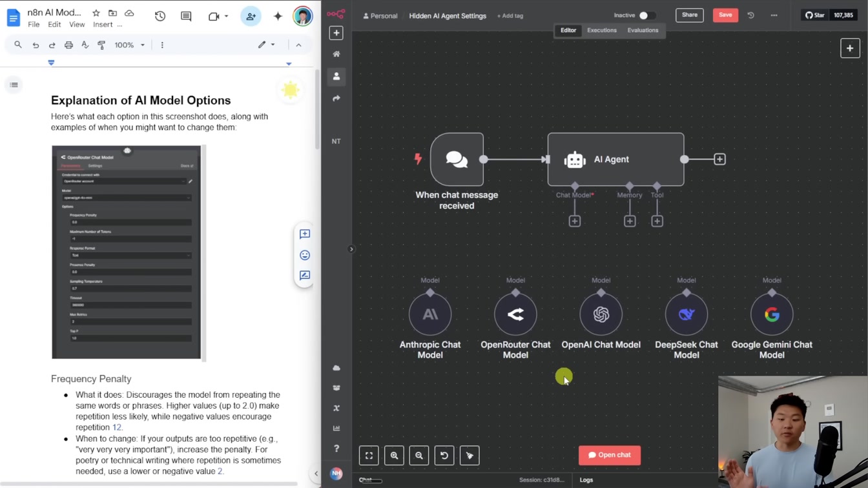Add an emoji reaction via the smiley icon

click(x=305, y=255)
